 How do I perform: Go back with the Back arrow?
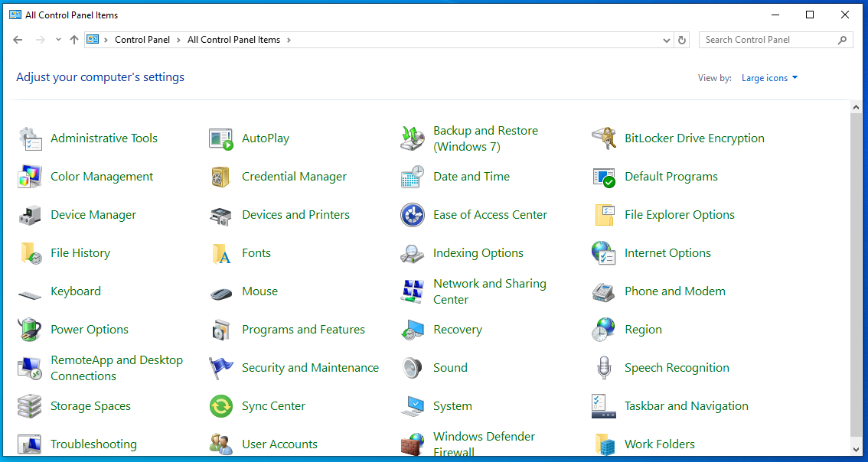(x=18, y=40)
